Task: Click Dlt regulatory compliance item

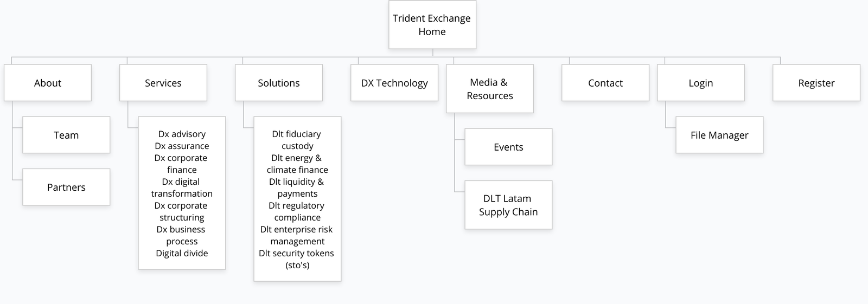Action: pos(297,211)
